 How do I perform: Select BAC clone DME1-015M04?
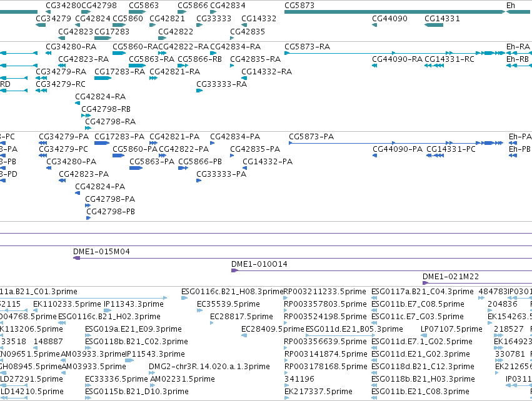tap(101, 252)
